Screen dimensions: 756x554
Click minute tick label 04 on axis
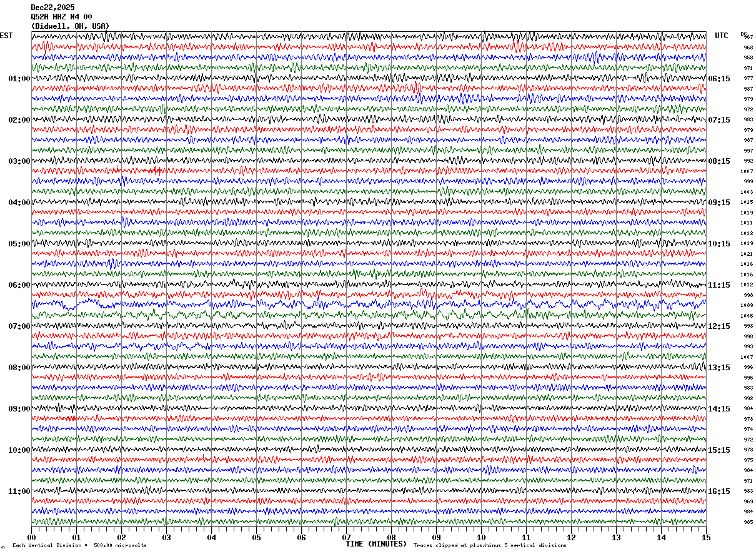(211, 537)
